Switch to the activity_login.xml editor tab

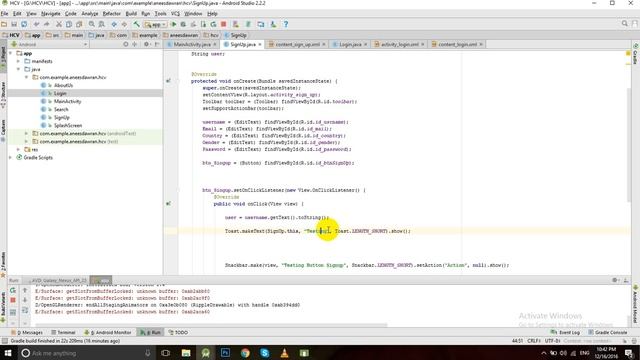[400, 44]
